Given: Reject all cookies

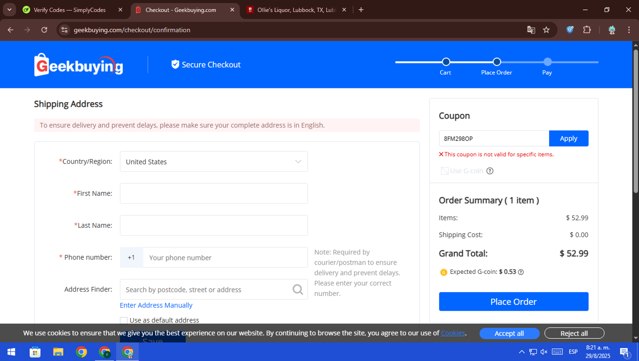Looking at the screenshot, I should click(574, 333).
